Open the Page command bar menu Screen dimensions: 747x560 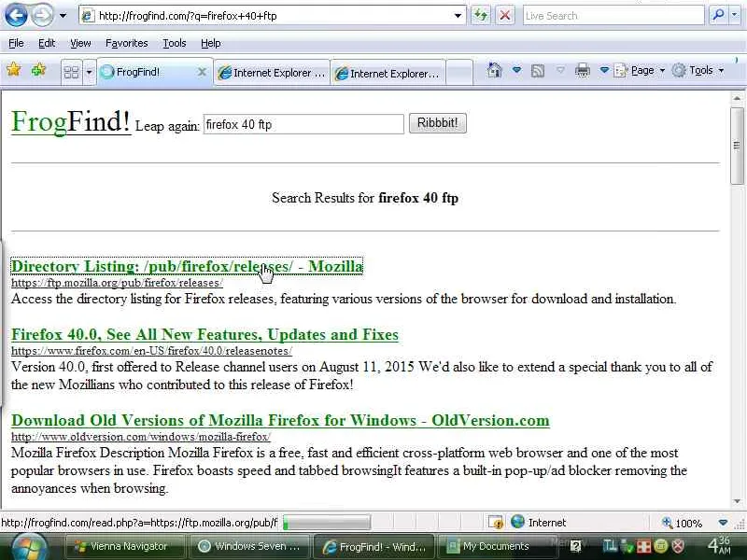pos(640,71)
